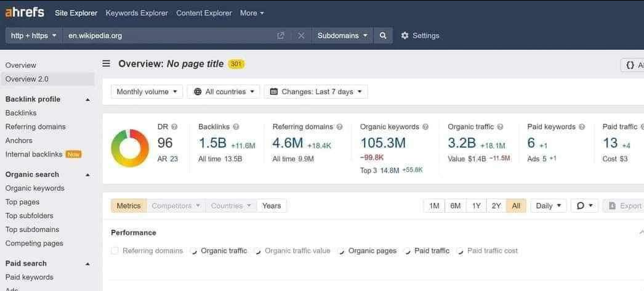Open Settings gear icon
Screen dimensions: 644x291
click(x=405, y=36)
